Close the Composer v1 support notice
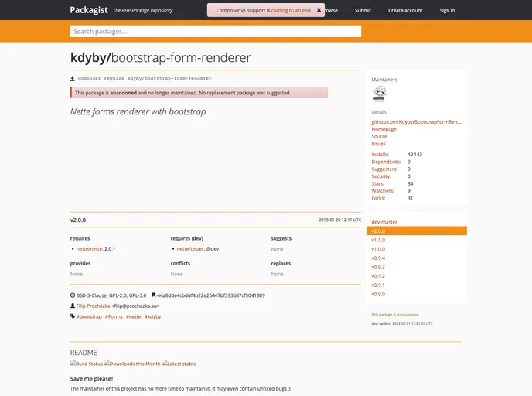532x396 pixels. [x=319, y=10]
